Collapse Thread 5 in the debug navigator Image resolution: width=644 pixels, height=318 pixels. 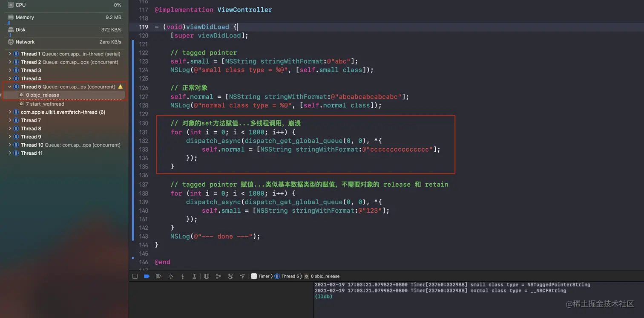(x=10, y=87)
